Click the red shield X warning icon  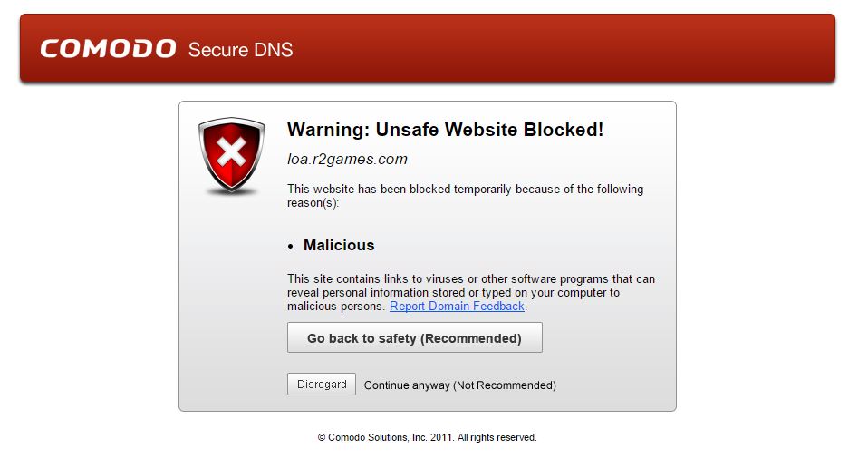pos(231,155)
